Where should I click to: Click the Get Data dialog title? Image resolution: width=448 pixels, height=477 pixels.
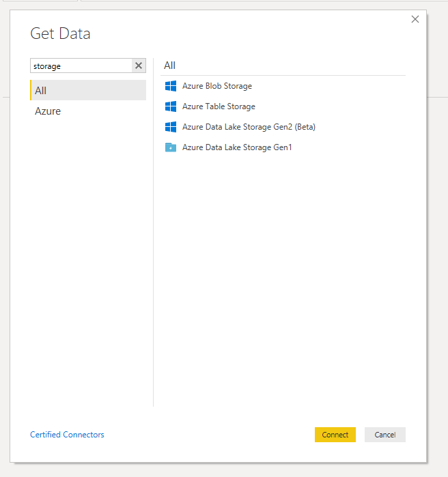click(60, 33)
